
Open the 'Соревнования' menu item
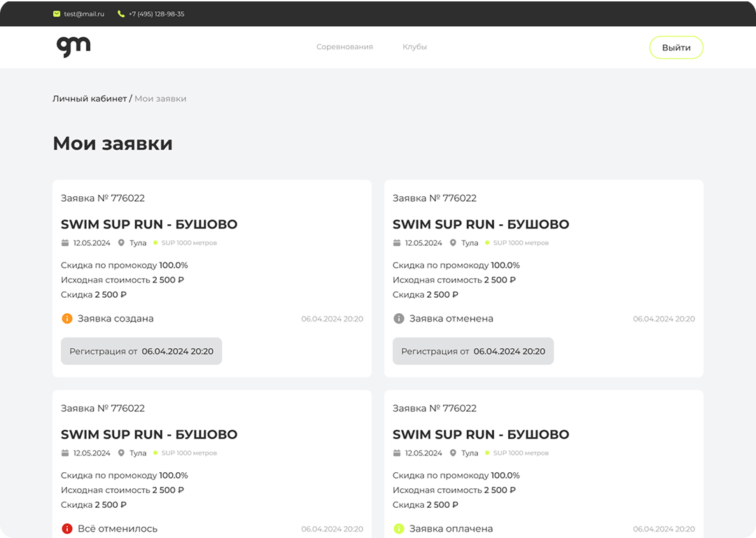pyautogui.click(x=344, y=47)
